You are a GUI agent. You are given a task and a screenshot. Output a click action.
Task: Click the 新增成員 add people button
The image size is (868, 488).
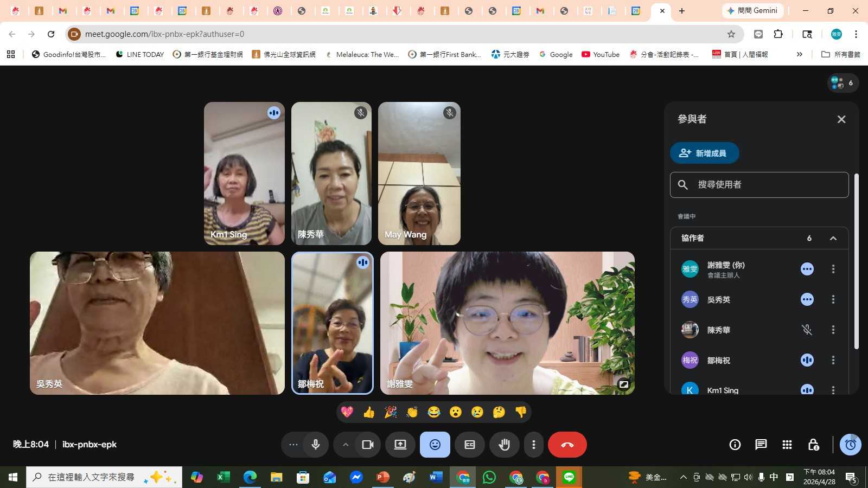(704, 153)
